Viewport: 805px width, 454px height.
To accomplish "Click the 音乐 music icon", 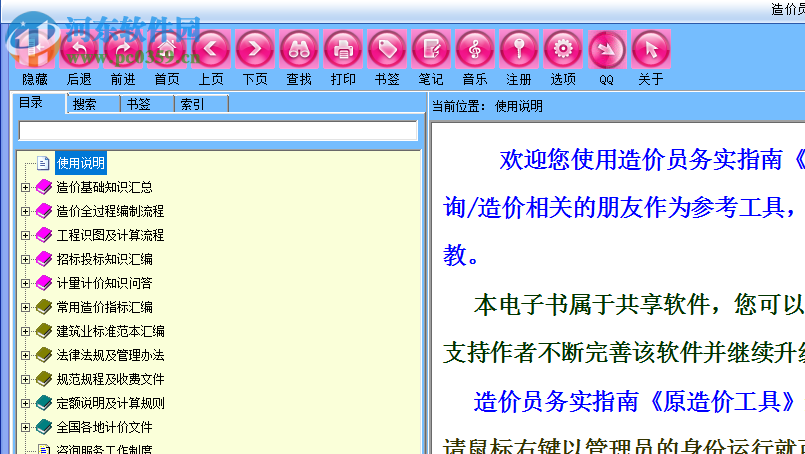I will (475, 49).
